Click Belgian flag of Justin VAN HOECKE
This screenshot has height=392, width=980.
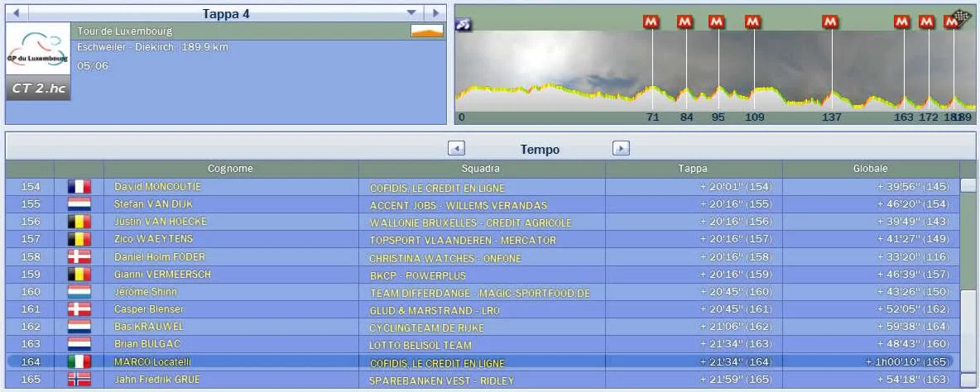79,222
